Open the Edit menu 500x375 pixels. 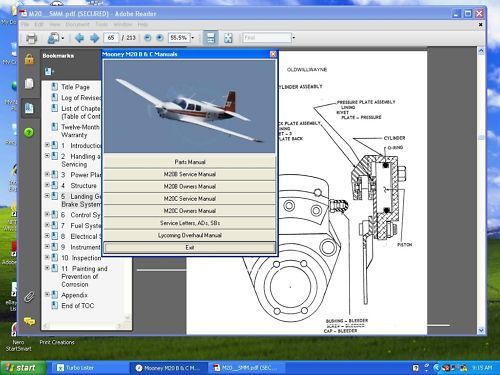pyautogui.click(x=39, y=25)
